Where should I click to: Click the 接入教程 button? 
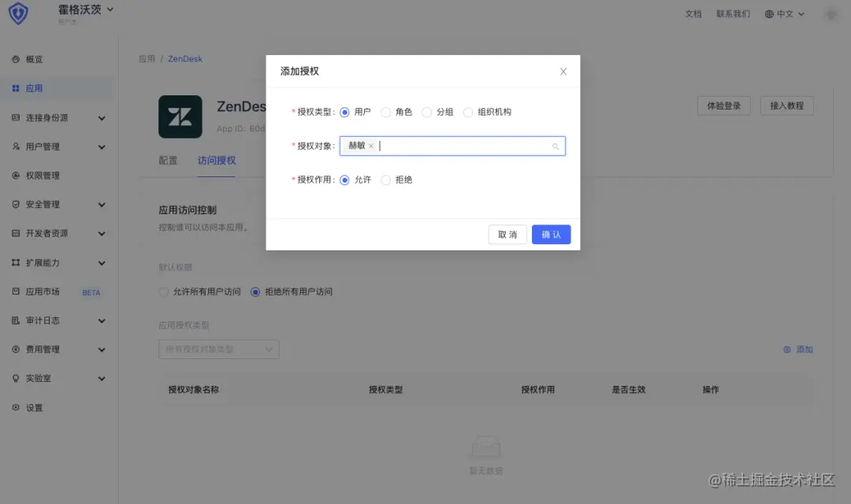(x=786, y=106)
